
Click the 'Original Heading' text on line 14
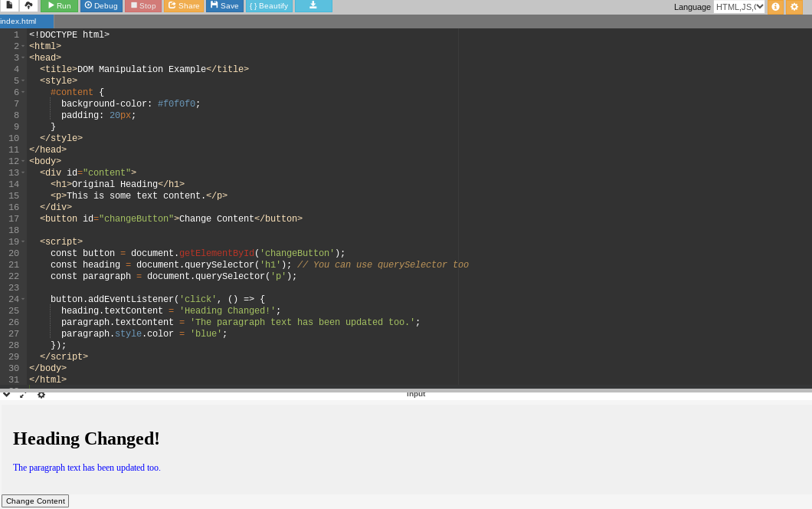(x=114, y=184)
